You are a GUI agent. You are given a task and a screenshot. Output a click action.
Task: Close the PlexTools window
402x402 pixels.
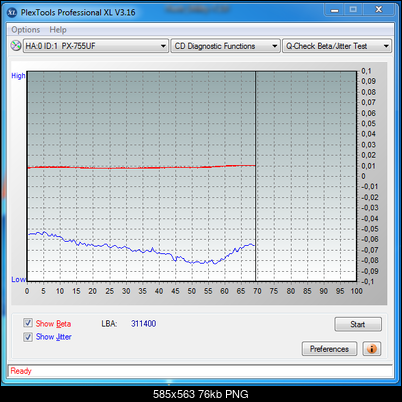pos(379,10)
